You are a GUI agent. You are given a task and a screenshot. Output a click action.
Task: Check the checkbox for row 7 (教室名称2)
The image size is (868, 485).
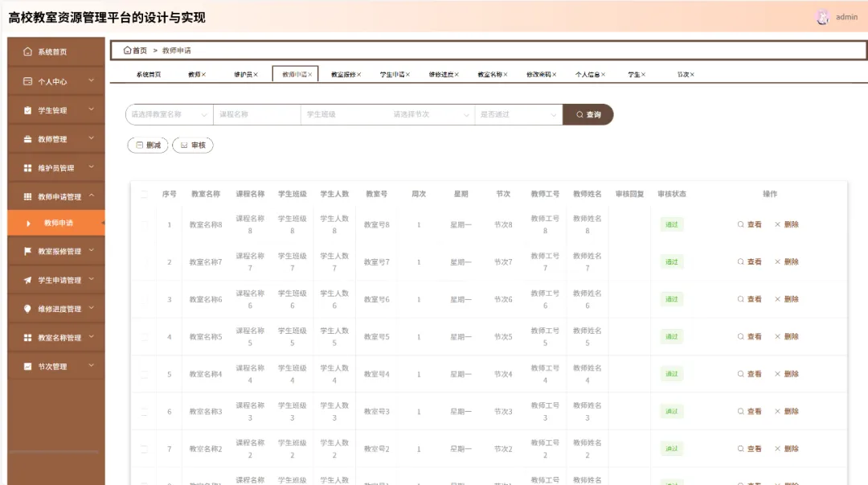145,449
